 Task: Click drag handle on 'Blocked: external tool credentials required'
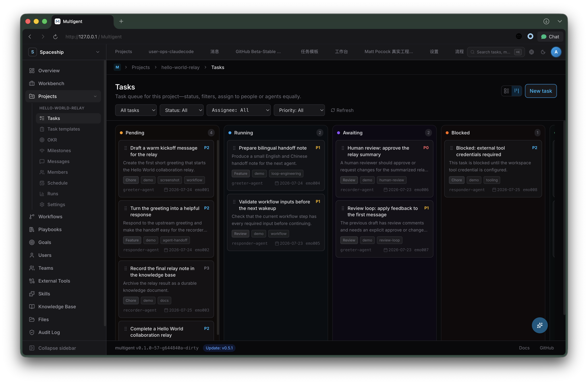point(451,148)
